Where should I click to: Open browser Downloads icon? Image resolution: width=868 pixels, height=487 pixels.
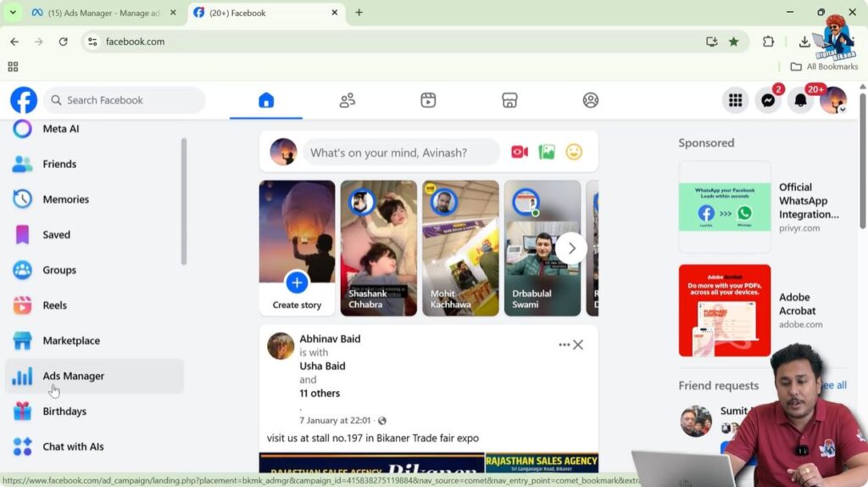tap(804, 42)
